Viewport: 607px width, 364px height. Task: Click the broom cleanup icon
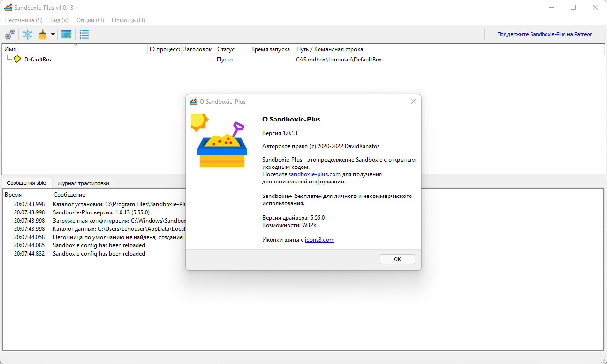click(43, 34)
